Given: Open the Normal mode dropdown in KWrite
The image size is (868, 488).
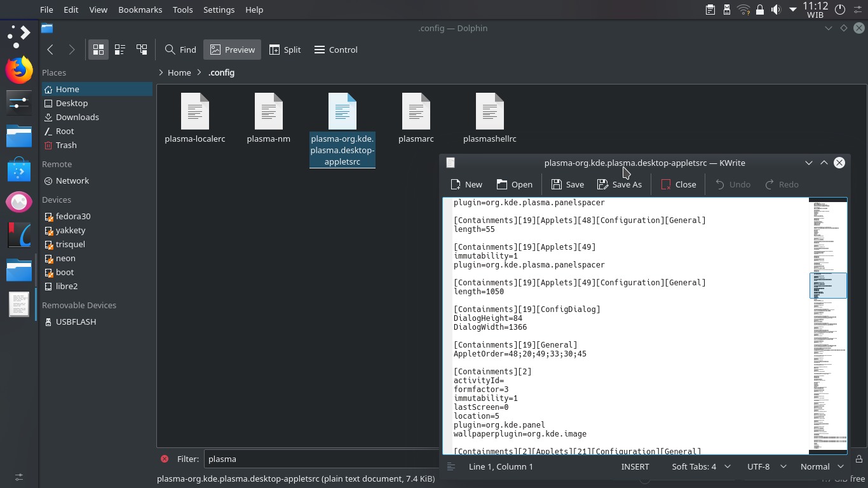Looking at the screenshot, I should click(822, 466).
